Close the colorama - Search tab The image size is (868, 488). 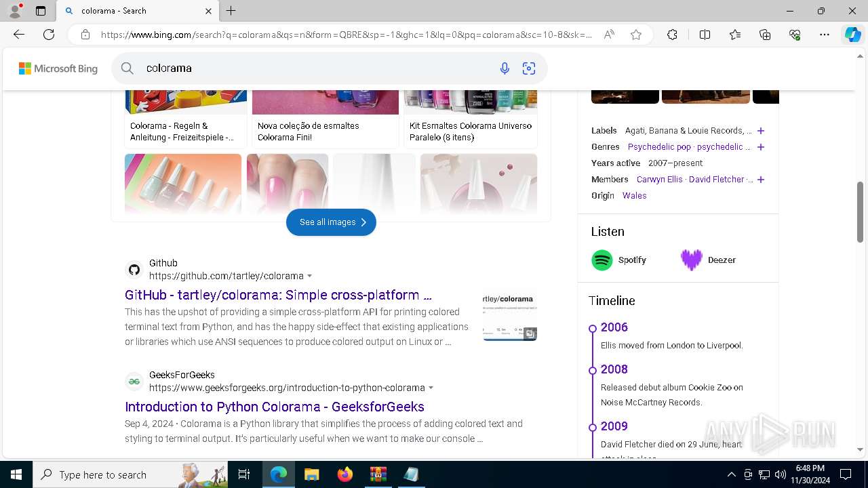[x=208, y=11]
